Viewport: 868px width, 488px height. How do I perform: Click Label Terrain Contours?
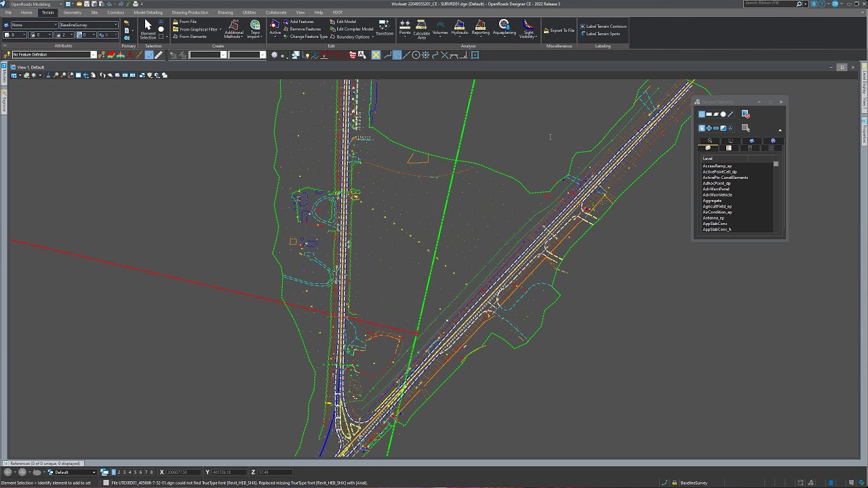click(x=603, y=26)
